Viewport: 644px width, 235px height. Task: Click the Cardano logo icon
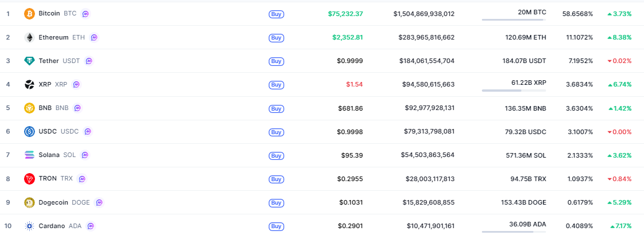tap(29, 226)
